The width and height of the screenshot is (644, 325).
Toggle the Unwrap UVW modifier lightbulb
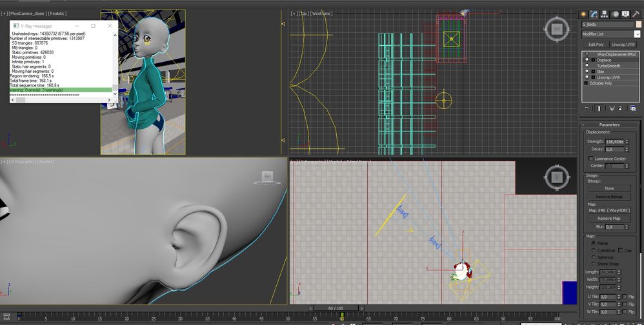(587, 77)
